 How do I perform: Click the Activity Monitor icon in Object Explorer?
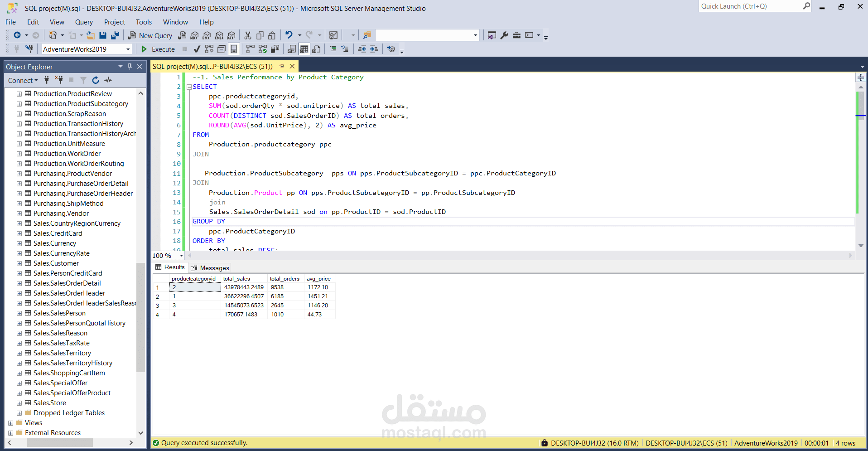point(108,80)
